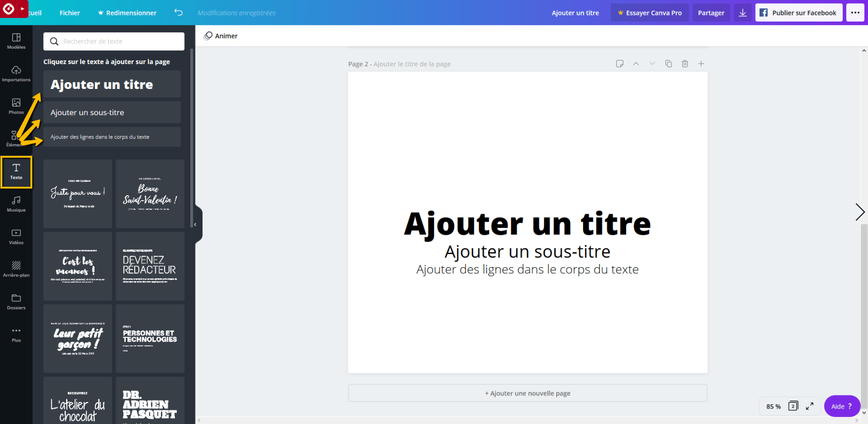Open the Fichier menu
This screenshot has height=424, width=868.
(x=70, y=13)
